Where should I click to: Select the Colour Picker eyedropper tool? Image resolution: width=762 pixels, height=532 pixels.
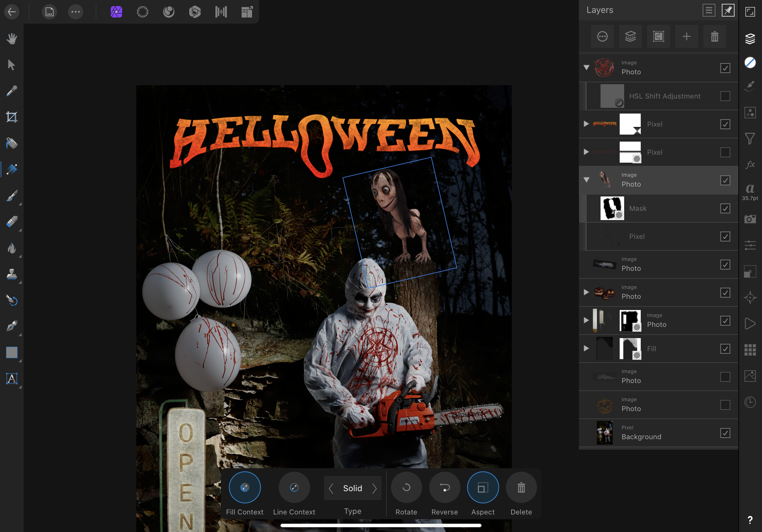click(x=11, y=91)
